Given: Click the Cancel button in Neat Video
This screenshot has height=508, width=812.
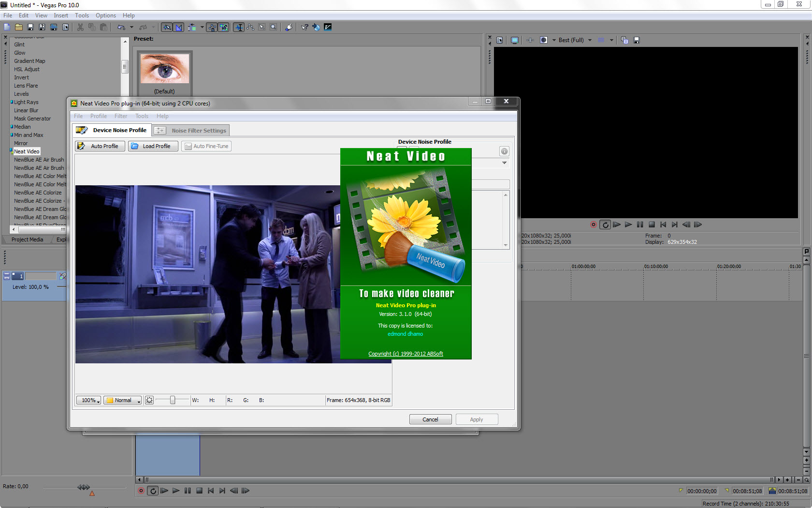Looking at the screenshot, I should click(430, 419).
